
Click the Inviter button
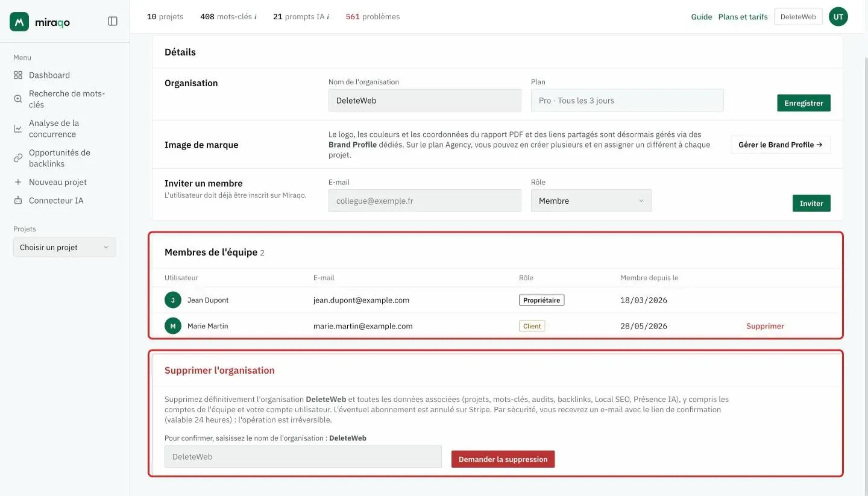click(811, 203)
